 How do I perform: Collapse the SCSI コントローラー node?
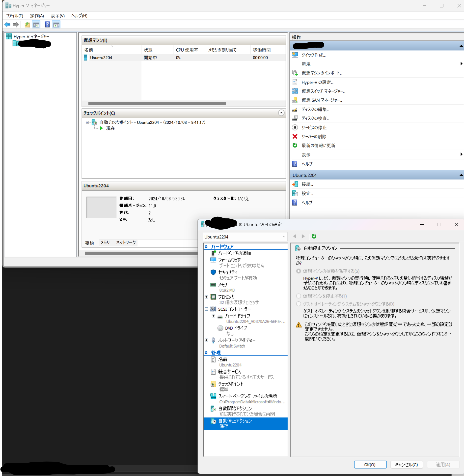pos(206,309)
